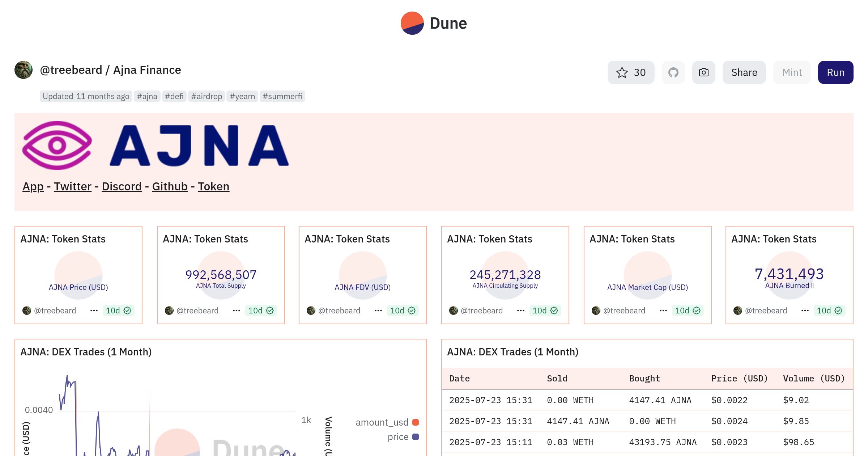Select the $9.85 volume cell
The image size is (868, 456).
796,421
